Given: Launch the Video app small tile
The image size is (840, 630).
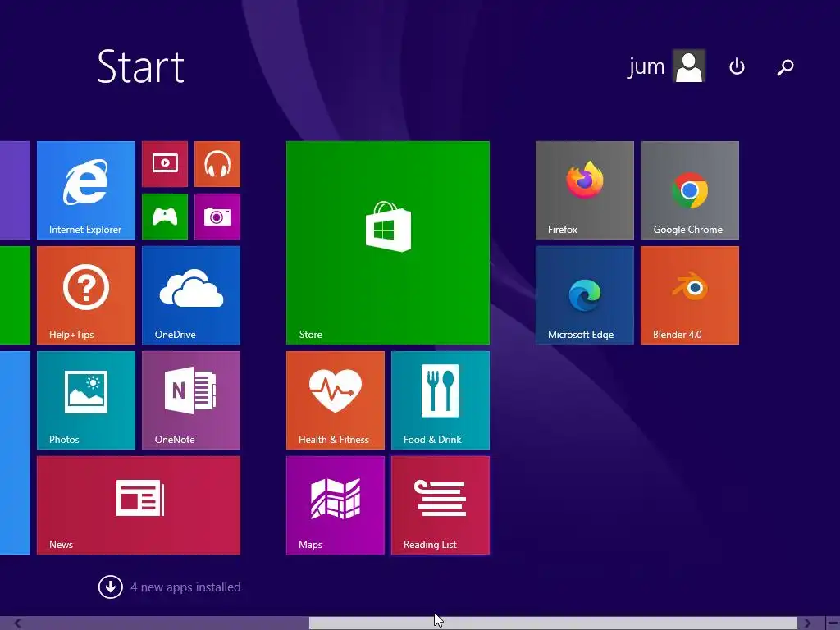Looking at the screenshot, I should coord(165,164).
